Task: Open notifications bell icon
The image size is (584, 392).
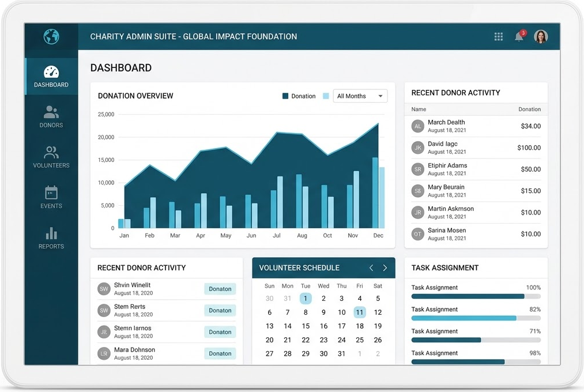Action: pos(519,36)
